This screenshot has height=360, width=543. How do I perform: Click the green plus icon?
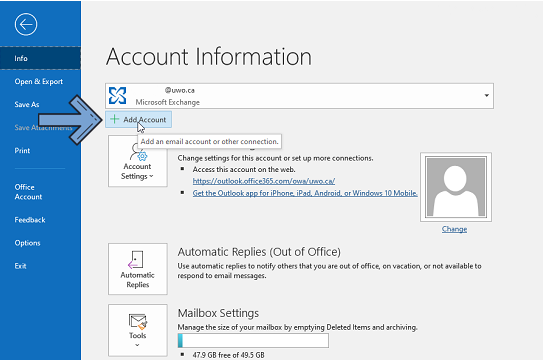(x=114, y=119)
